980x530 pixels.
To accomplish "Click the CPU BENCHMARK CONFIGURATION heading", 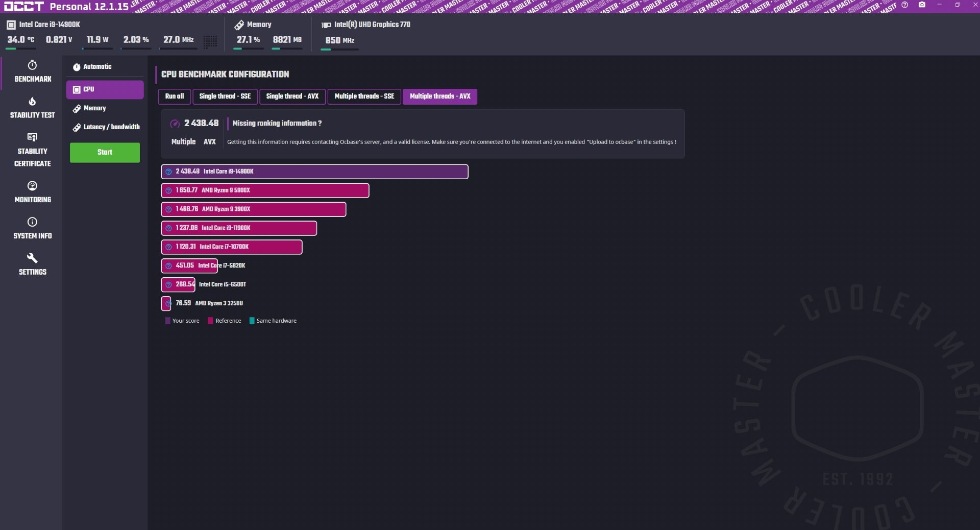I will tap(225, 75).
